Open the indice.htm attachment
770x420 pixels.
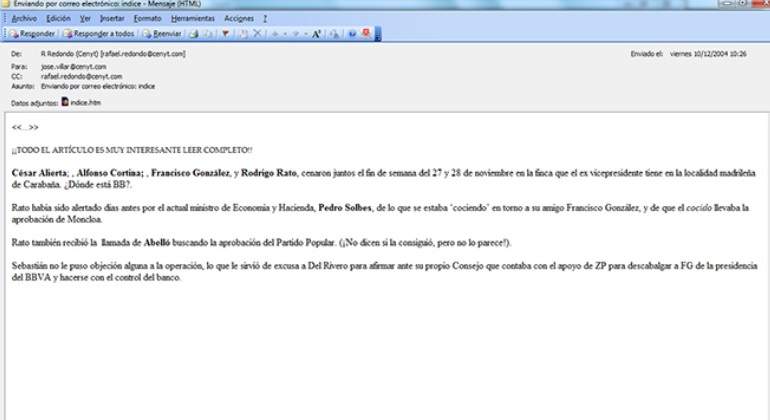pos(81,103)
